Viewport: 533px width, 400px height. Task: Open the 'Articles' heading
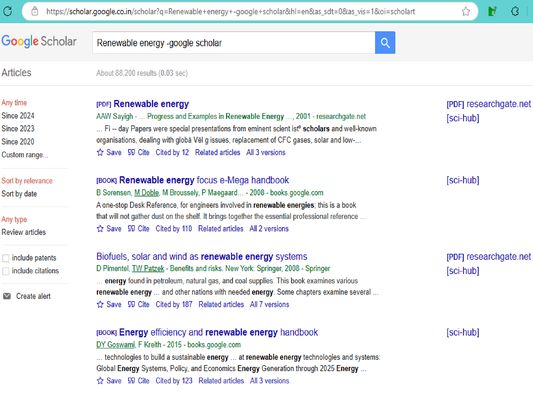coord(16,72)
